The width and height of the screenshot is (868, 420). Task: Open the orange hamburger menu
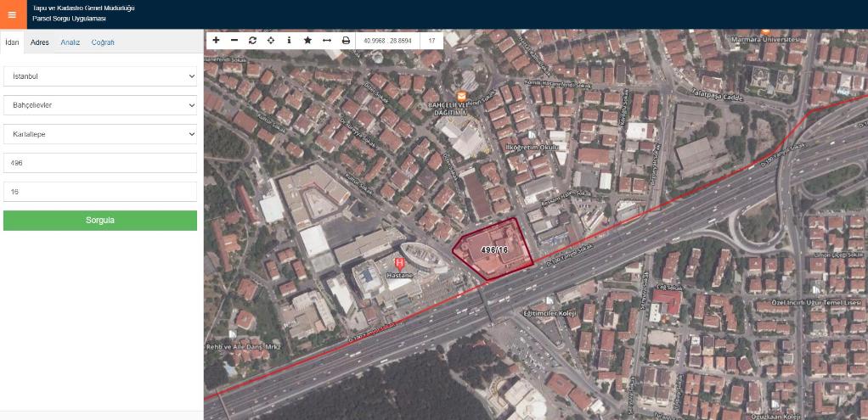(12, 14)
